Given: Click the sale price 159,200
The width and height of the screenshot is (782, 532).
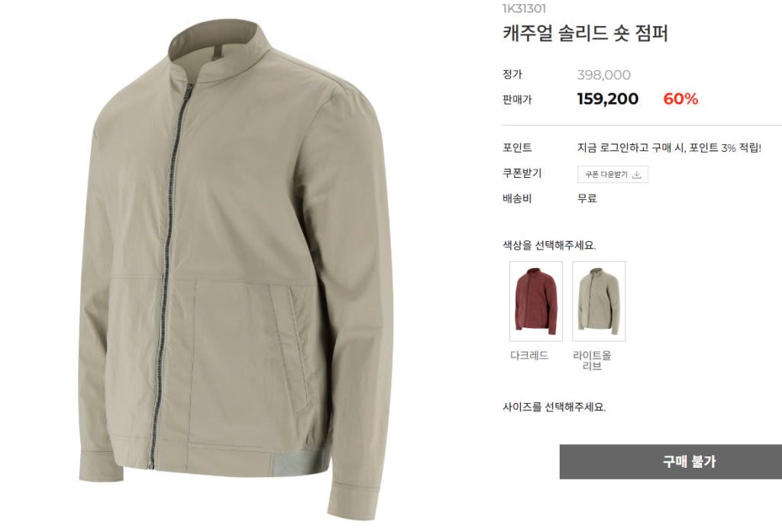Looking at the screenshot, I should coord(607,98).
